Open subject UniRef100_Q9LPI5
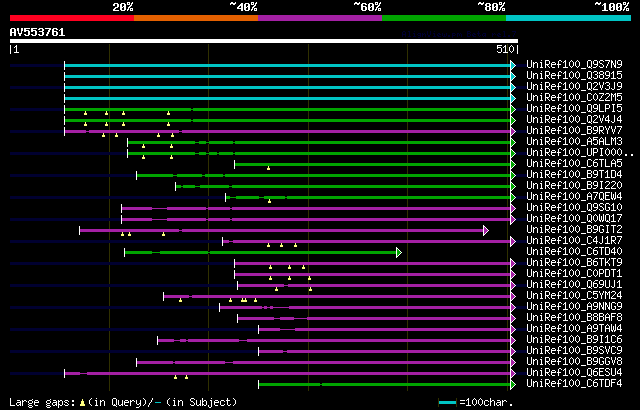The image size is (640, 410). pyautogui.click(x=574, y=109)
